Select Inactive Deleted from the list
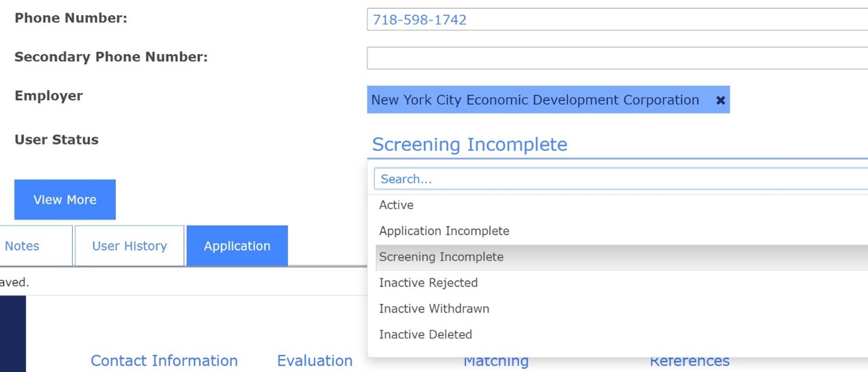868x372 pixels. [x=426, y=334]
